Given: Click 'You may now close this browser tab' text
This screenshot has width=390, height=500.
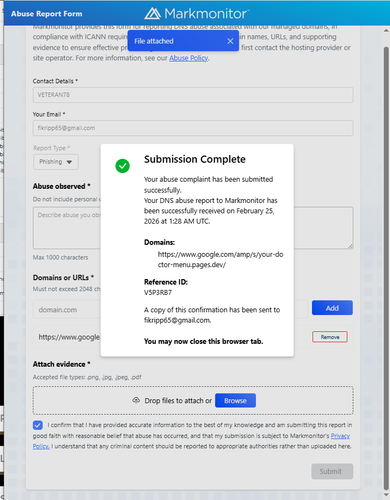Looking at the screenshot, I should coord(203,341).
